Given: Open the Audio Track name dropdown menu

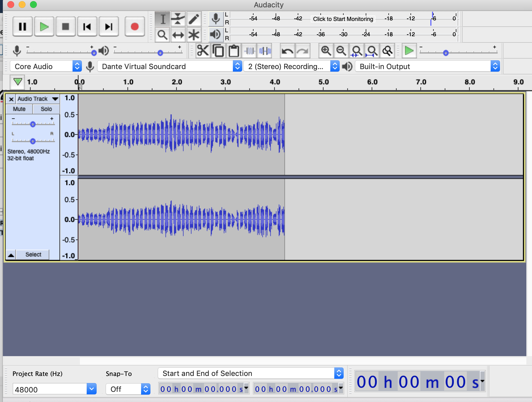Looking at the screenshot, I should pyautogui.click(x=38, y=99).
